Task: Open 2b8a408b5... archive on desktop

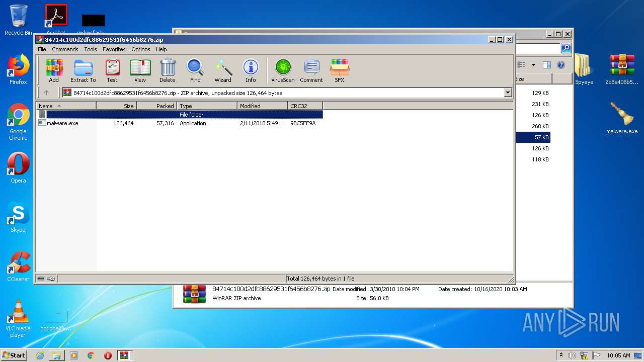Action: click(622, 69)
